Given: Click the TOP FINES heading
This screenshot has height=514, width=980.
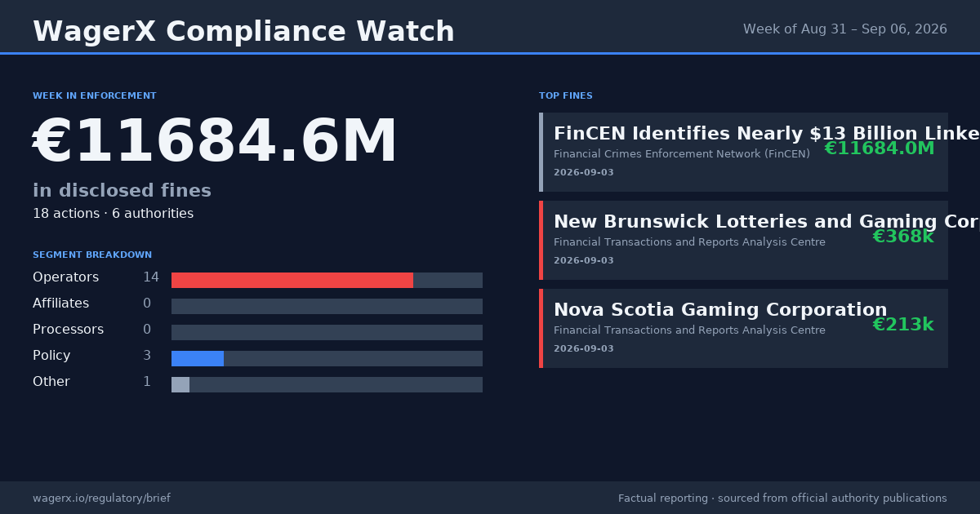Looking at the screenshot, I should point(566,96).
